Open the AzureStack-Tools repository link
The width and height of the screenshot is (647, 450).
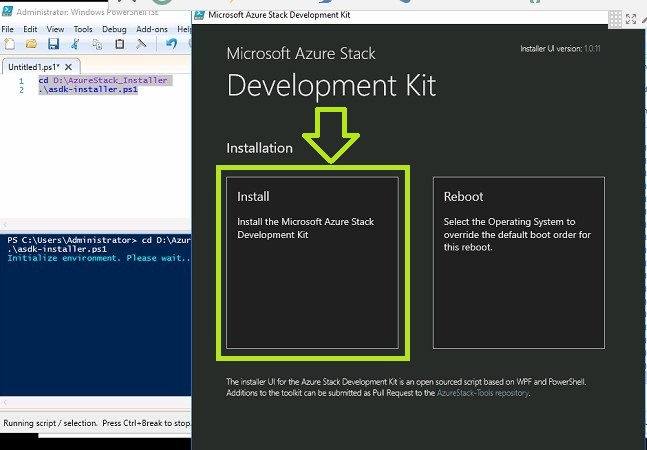tap(482, 393)
